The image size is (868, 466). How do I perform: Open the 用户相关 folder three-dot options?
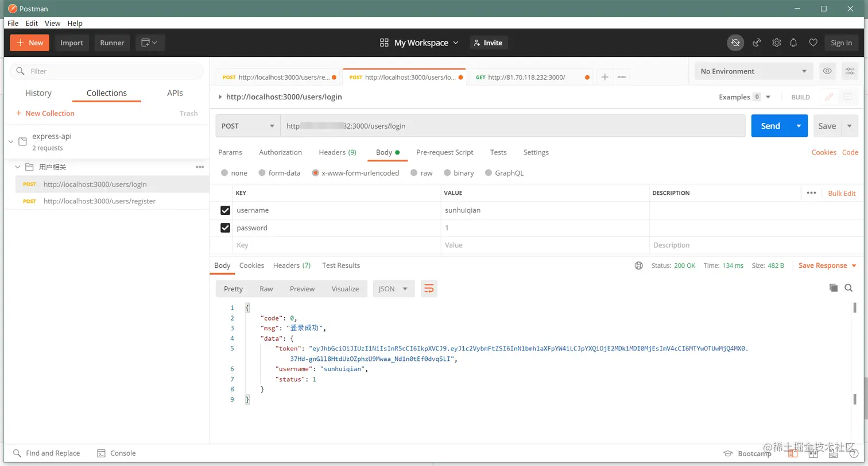point(200,167)
